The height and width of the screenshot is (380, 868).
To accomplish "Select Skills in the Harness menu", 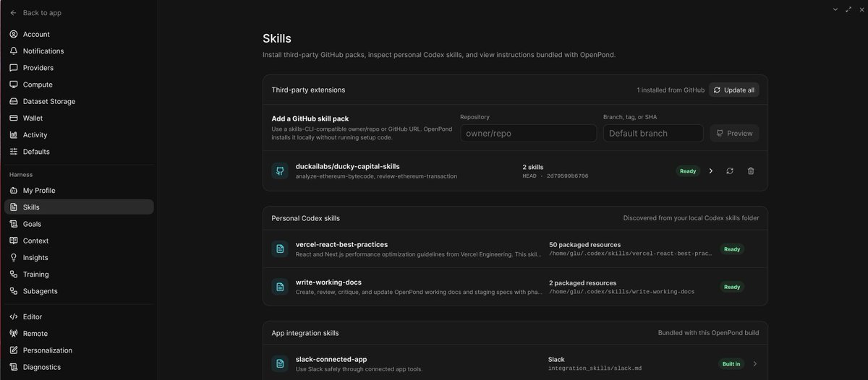I will 79,207.
